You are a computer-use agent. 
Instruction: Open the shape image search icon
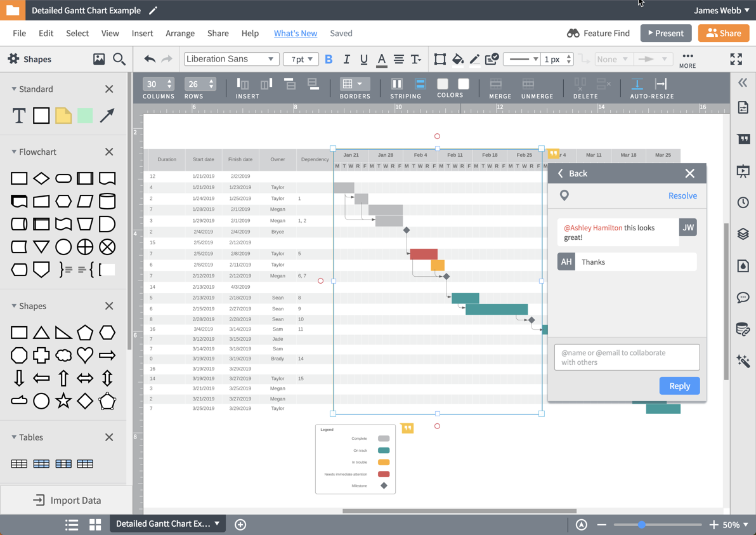coord(118,59)
